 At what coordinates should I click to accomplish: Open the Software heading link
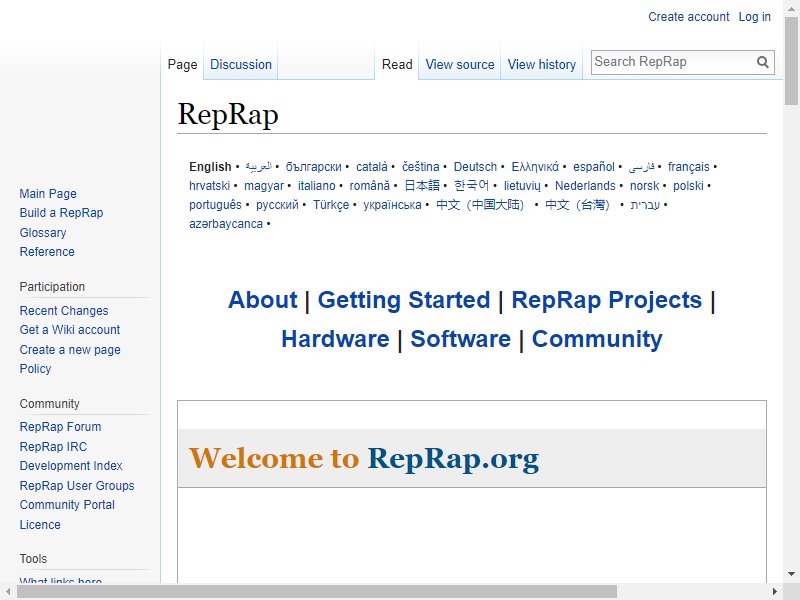click(460, 339)
